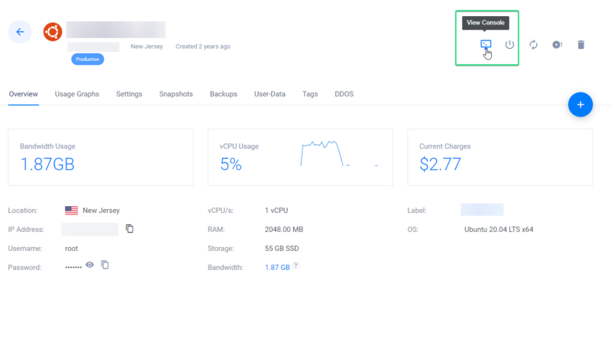The height and width of the screenshot is (364, 611).
Task: Go back using the left arrow button
Action: [20, 32]
